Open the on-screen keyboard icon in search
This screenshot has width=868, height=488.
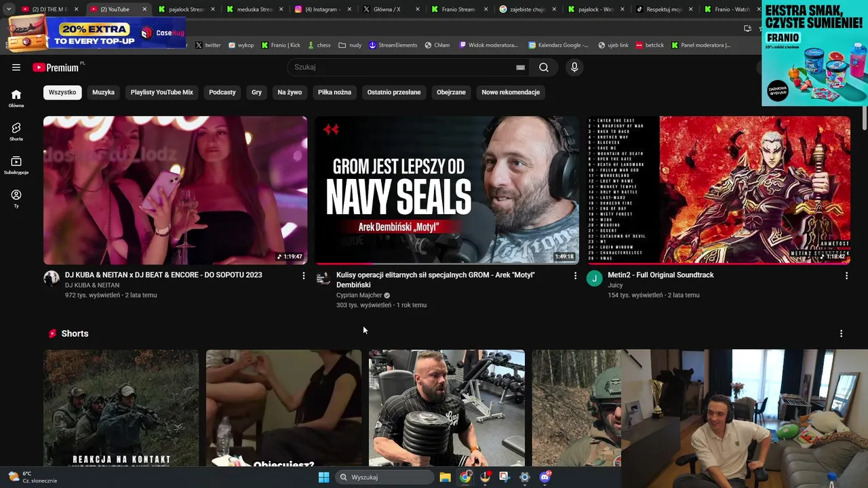pos(520,67)
